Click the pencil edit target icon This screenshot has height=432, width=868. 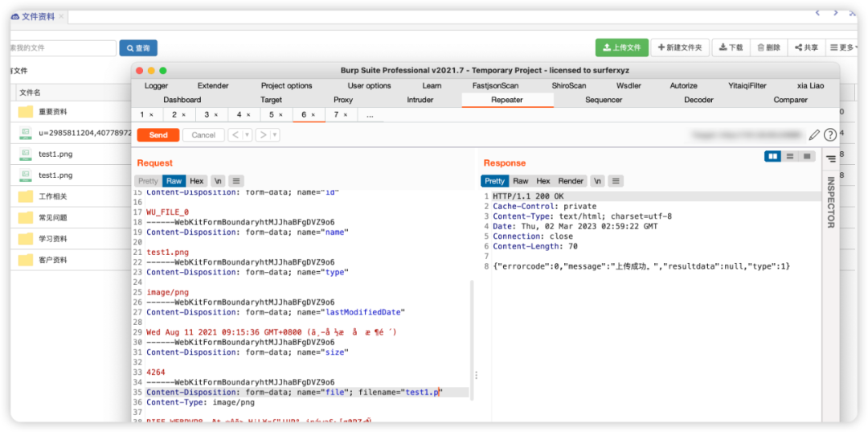[x=813, y=134]
